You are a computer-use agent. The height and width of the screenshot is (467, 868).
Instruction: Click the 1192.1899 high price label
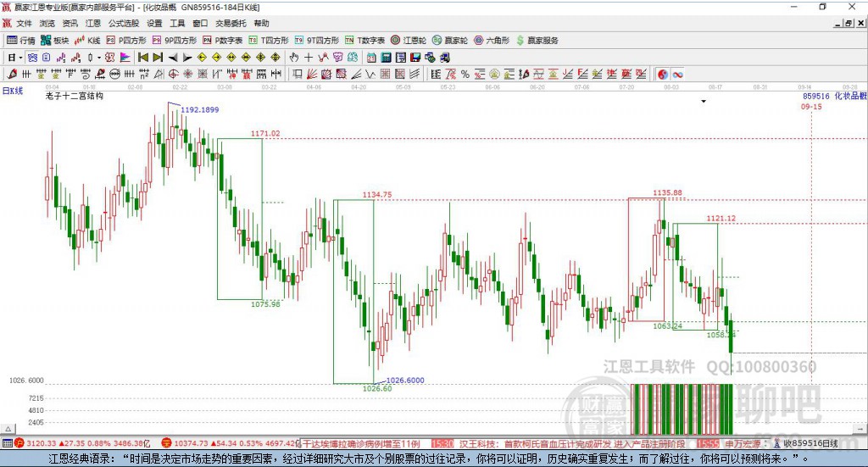tap(200, 109)
